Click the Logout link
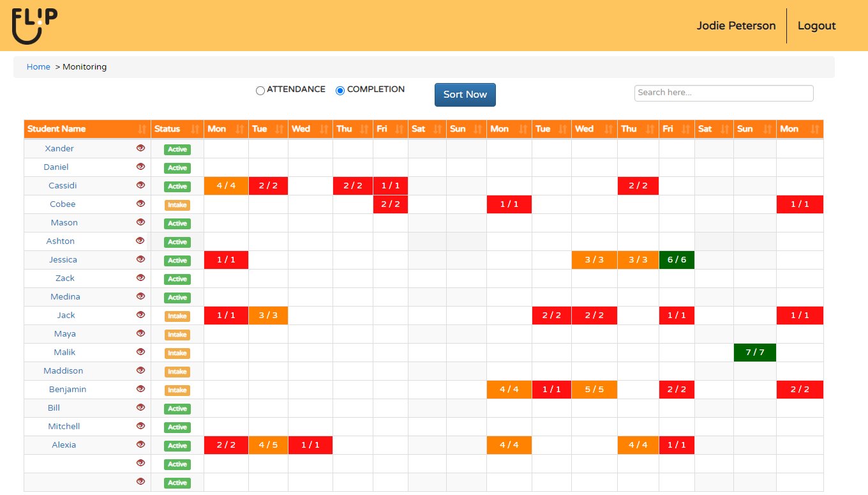 click(816, 26)
